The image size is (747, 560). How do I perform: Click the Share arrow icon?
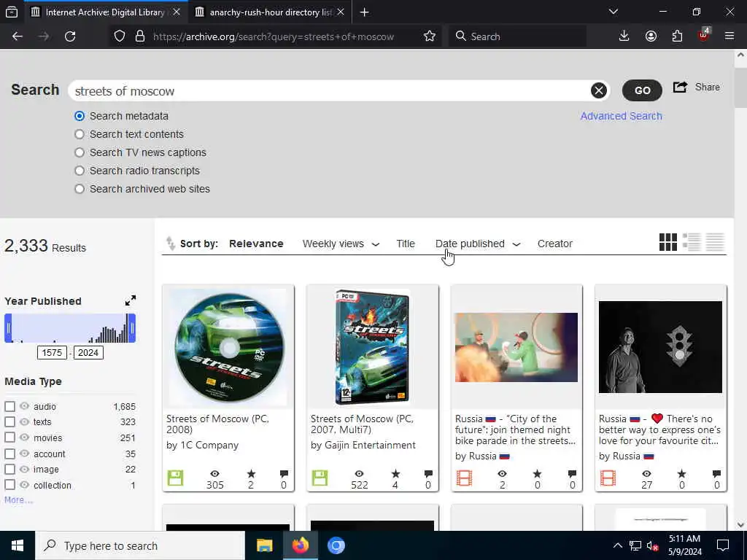coord(680,87)
